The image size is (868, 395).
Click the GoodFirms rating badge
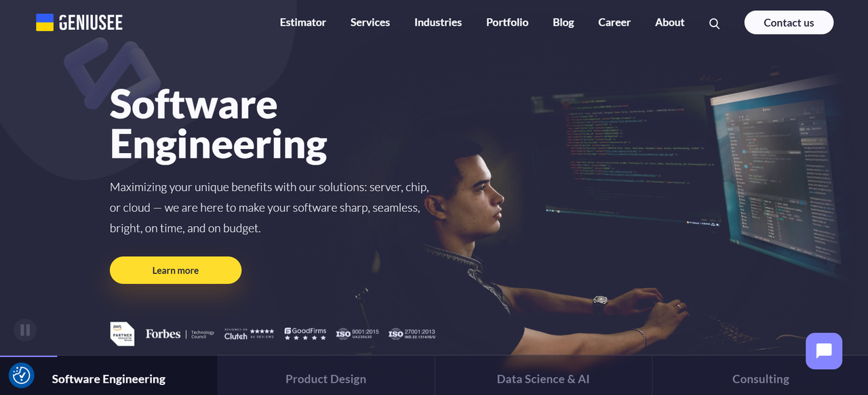305,333
